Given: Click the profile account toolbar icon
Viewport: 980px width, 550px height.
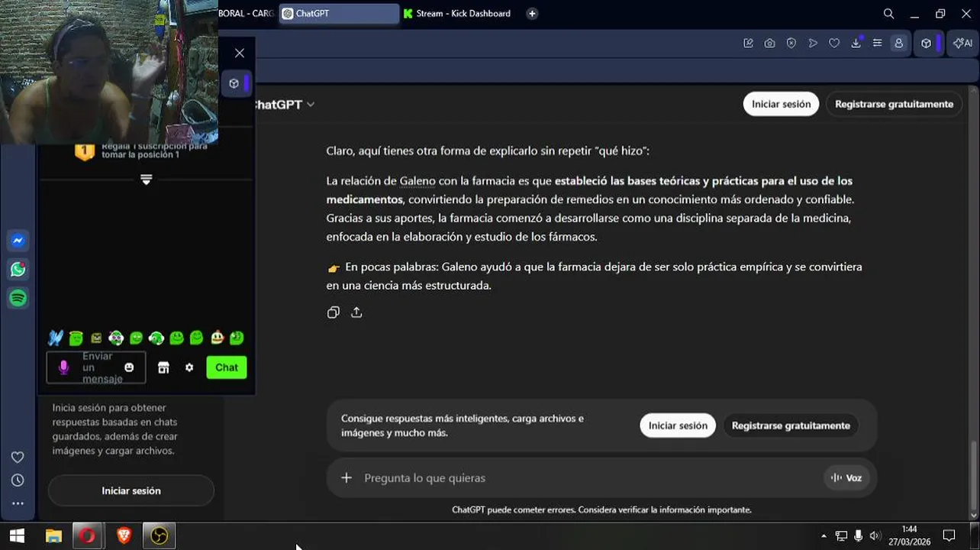Looking at the screenshot, I should click(899, 44).
